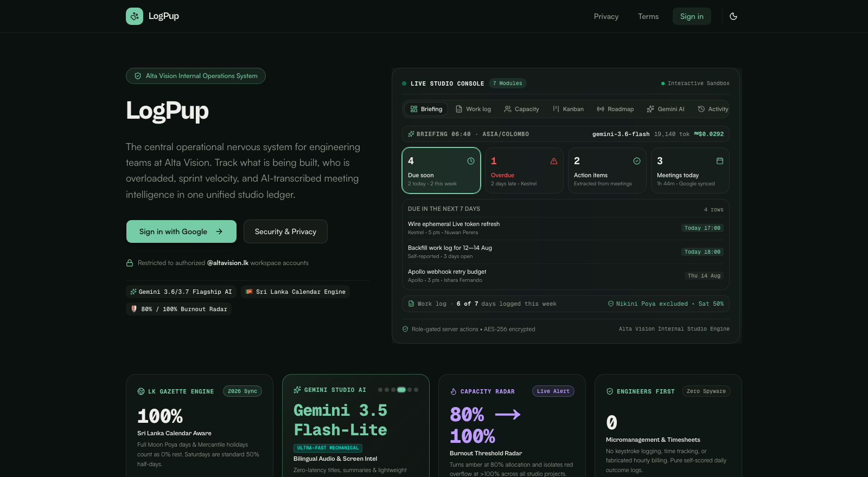Click the ≈$0.0292 cost value
Image resolution: width=868 pixels, height=477 pixels.
tap(709, 134)
